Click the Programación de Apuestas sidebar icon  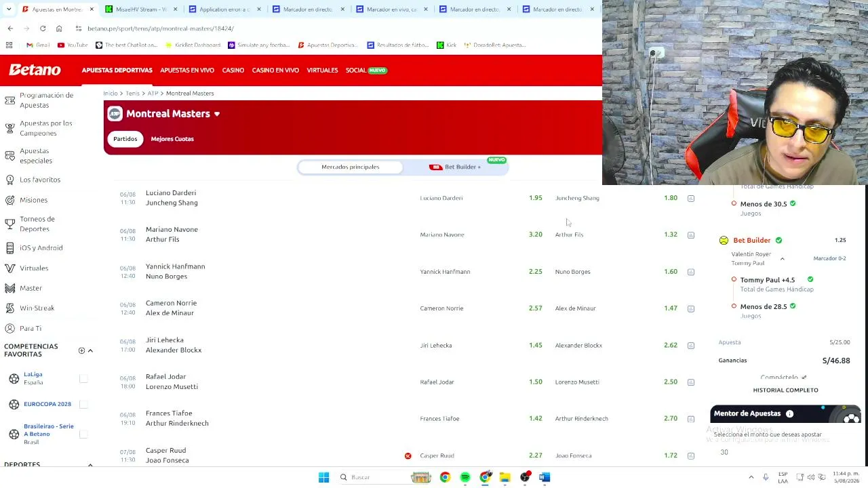tap(9, 100)
